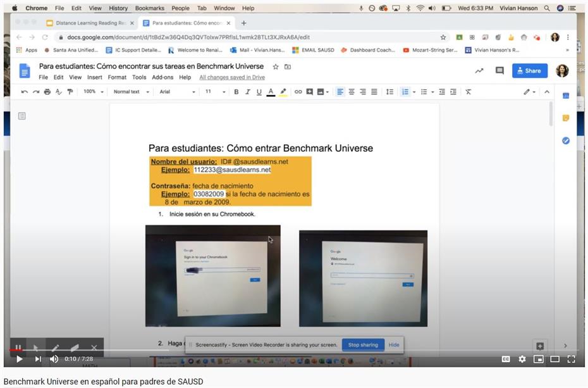The width and height of the screenshot is (588, 388).
Task: Open the Docs Format menu
Action: click(117, 77)
